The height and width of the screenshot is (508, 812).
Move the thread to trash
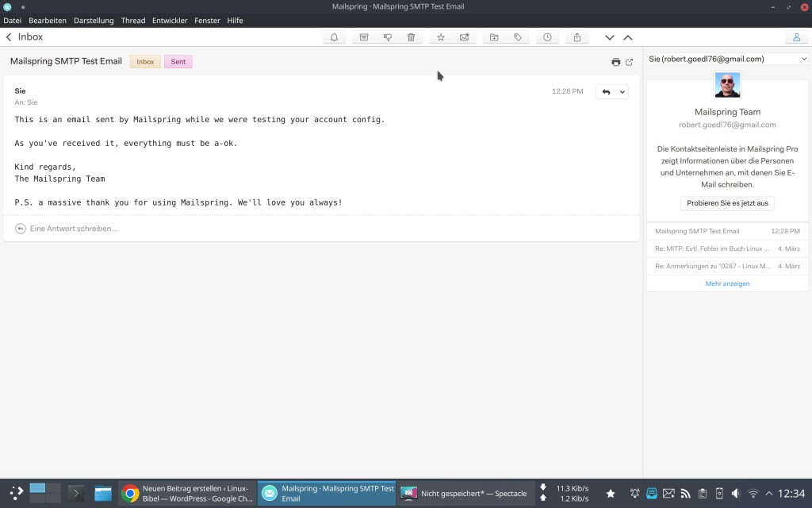pyautogui.click(x=412, y=37)
